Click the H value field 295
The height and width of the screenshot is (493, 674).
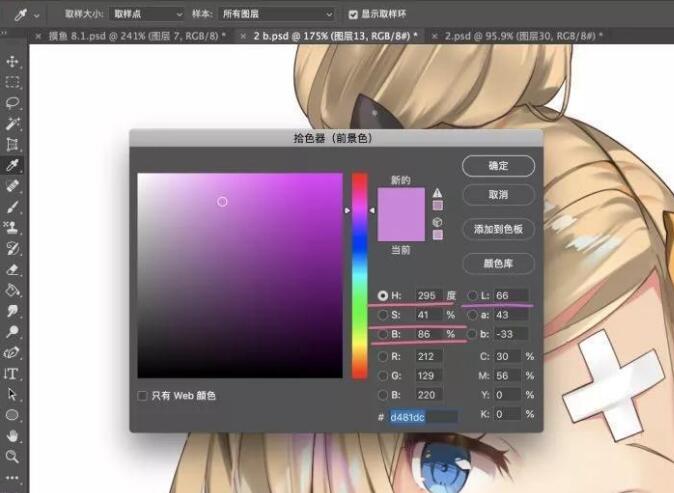pos(429,296)
